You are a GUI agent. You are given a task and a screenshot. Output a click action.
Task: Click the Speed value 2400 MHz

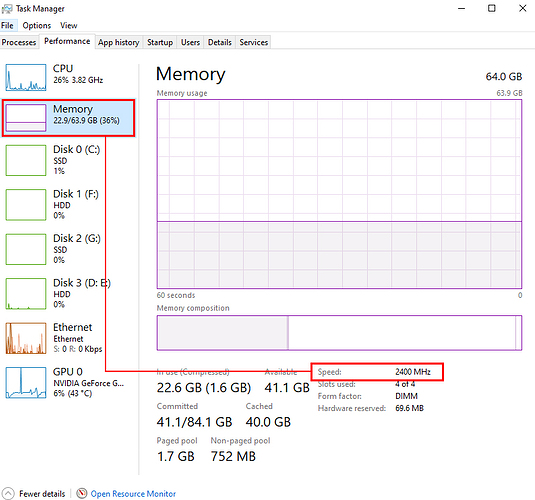point(413,372)
